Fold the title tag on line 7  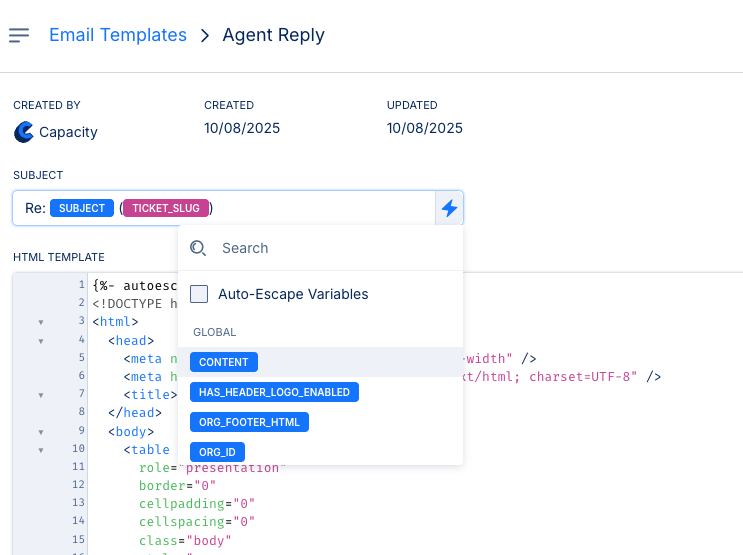pos(41,395)
